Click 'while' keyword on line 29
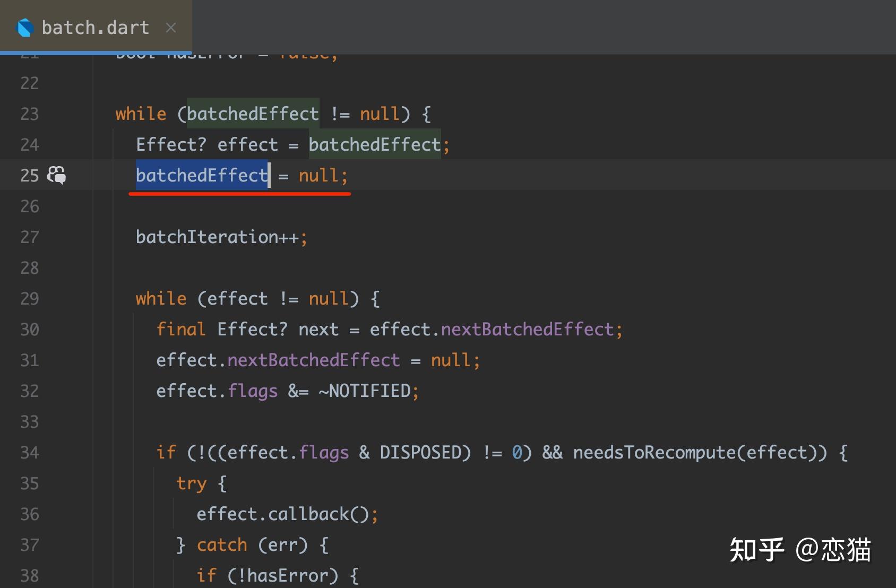Image resolution: width=896 pixels, height=588 pixels. tap(161, 299)
